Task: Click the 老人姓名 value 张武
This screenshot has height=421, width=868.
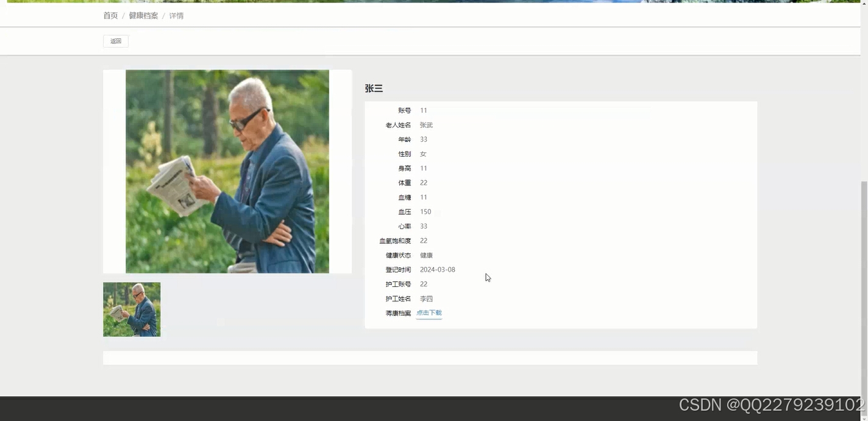Action: click(425, 124)
